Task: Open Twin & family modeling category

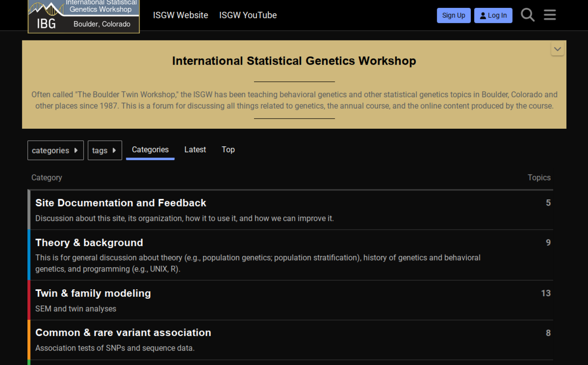Action: (x=93, y=293)
